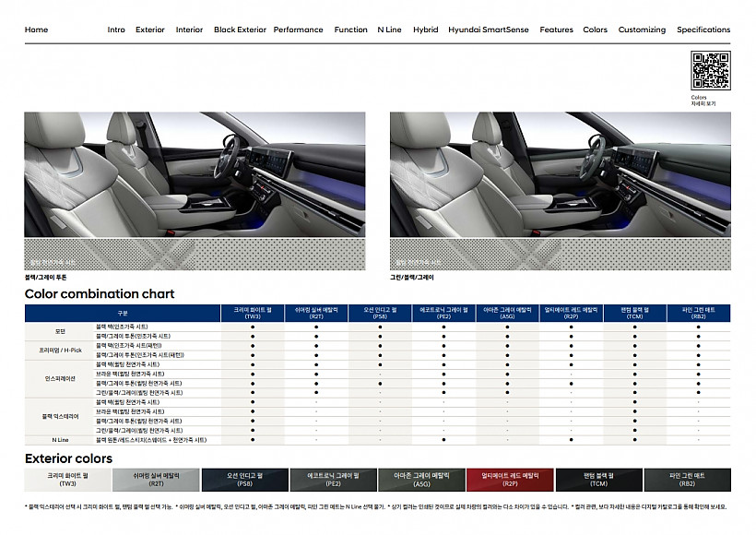Image resolution: width=756 pixels, height=535 pixels.
Task: Pick the 아마존 그레이 메탈릭 (A5G) swatch
Action: (421, 480)
